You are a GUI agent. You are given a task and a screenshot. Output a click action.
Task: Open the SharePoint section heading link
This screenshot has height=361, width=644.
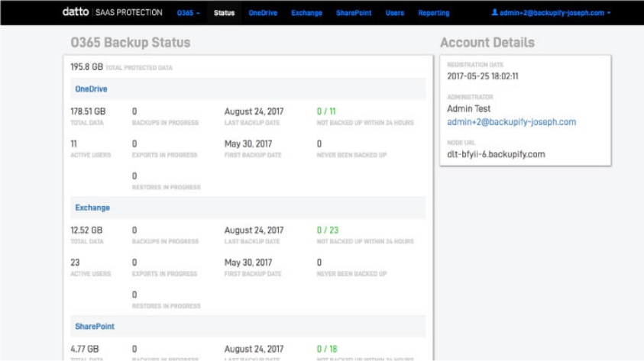(95, 327)
